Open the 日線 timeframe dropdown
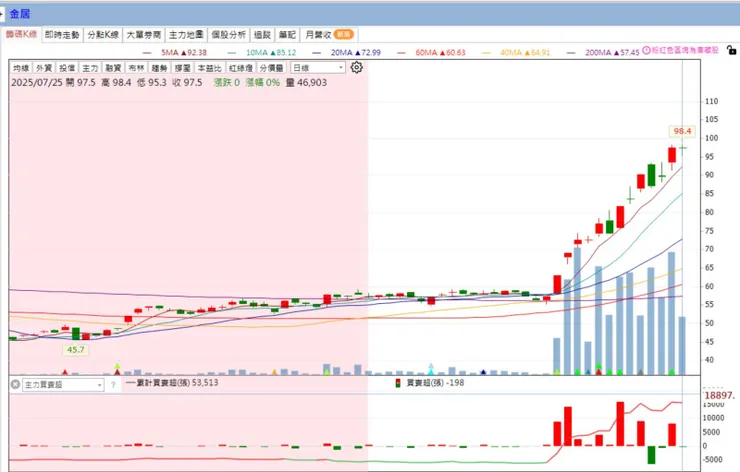740x472 pixels. (318, 68)
